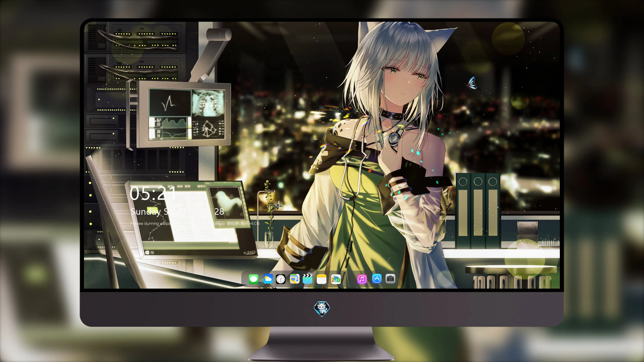Open the Videos clapperboard app in the dock
This screenshot has height=362, width=644.
(308, 279)
